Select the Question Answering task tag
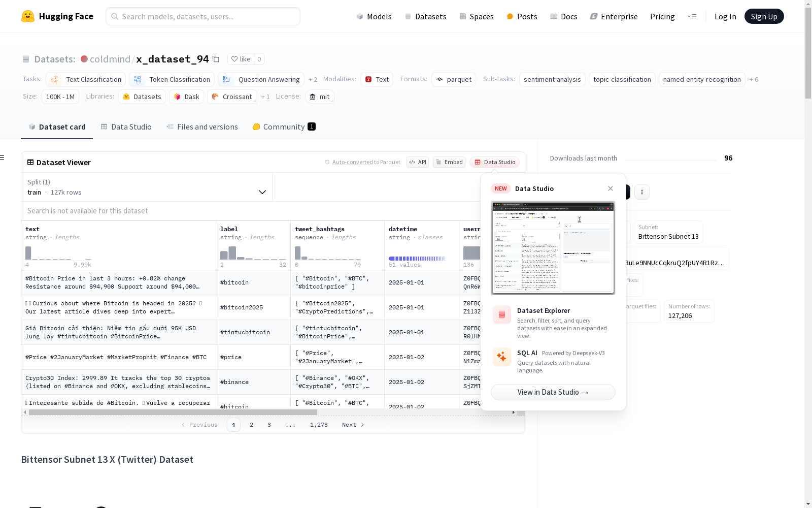This screenshot has height=508, width=812. click(x=261, y=79)
